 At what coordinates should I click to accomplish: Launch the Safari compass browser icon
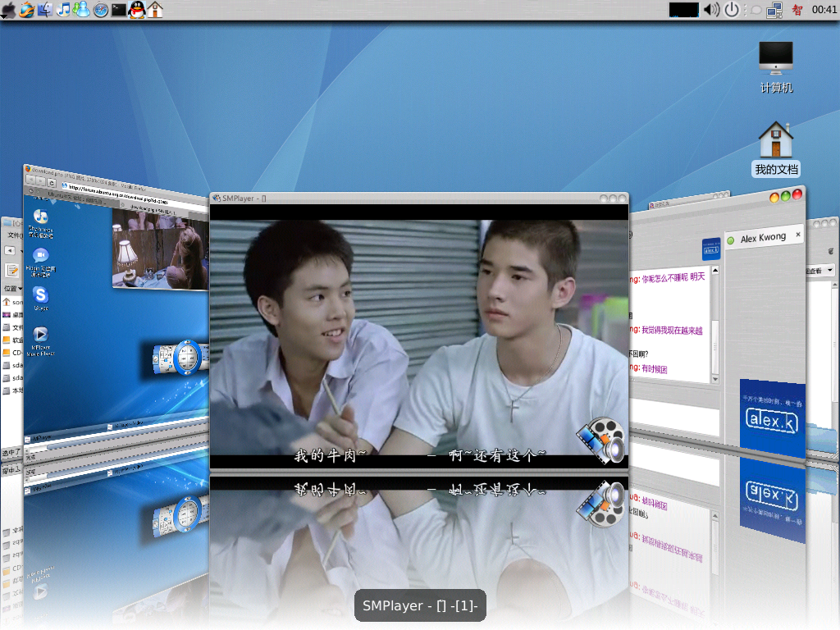tap(100, 10)
